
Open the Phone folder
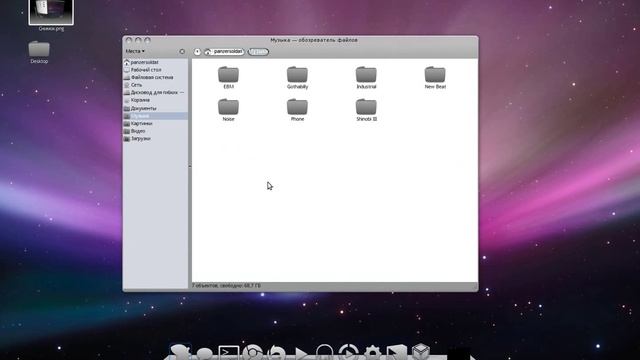[x=297, y=110]
